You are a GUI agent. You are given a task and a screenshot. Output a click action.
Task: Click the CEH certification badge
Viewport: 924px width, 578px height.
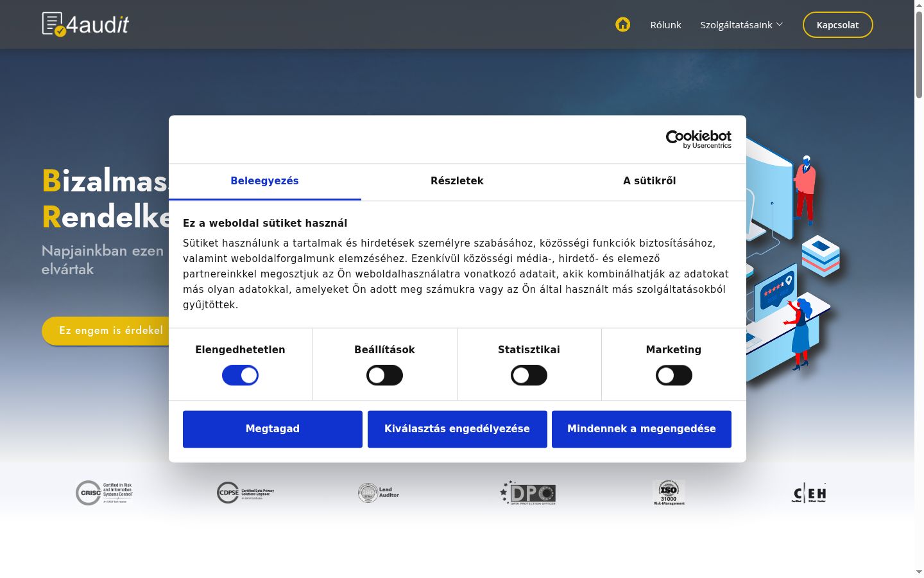pyautogui.click(x=809, y=493)
